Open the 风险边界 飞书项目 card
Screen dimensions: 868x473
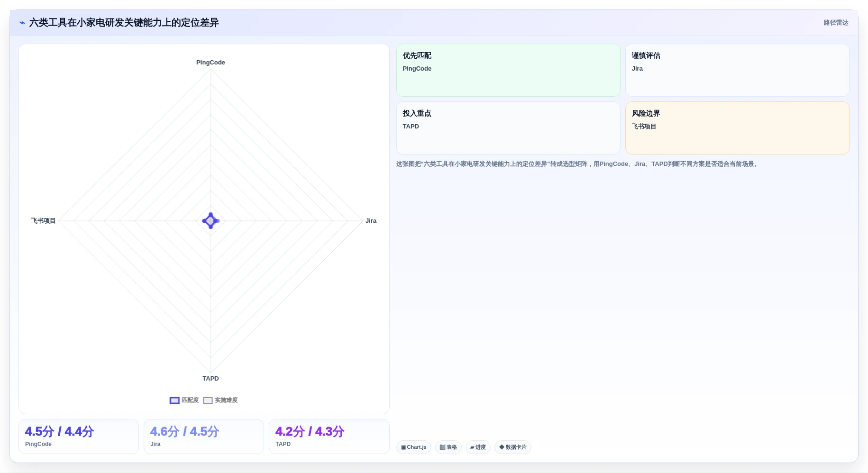(x=737, y=128)
